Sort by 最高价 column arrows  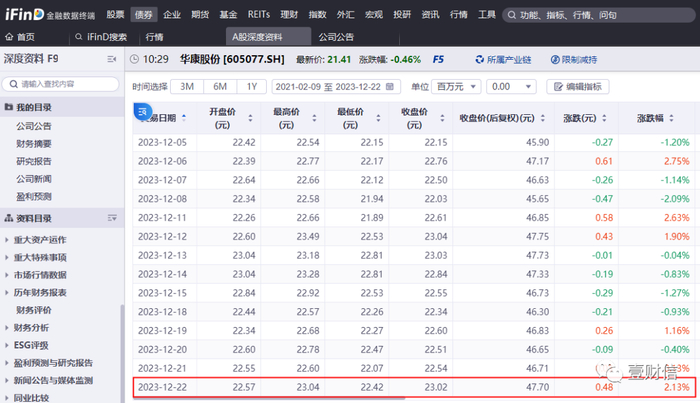point(314,118)
